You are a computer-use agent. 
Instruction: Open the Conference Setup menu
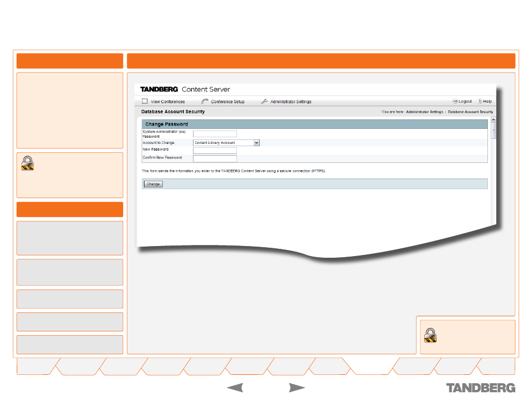223,102
